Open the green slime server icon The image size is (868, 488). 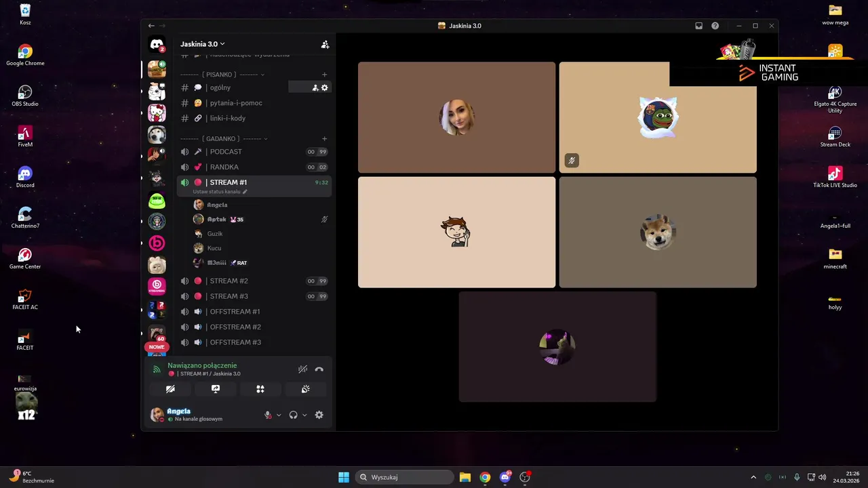point(157,200)
